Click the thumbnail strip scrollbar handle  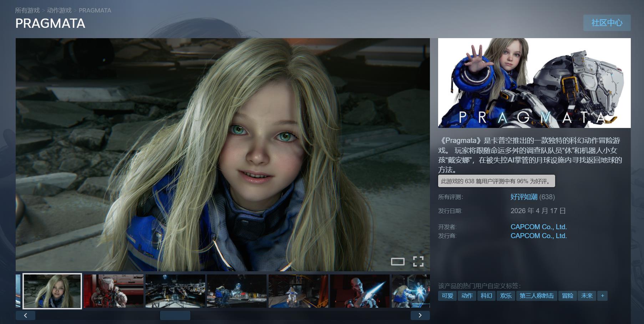175,315
